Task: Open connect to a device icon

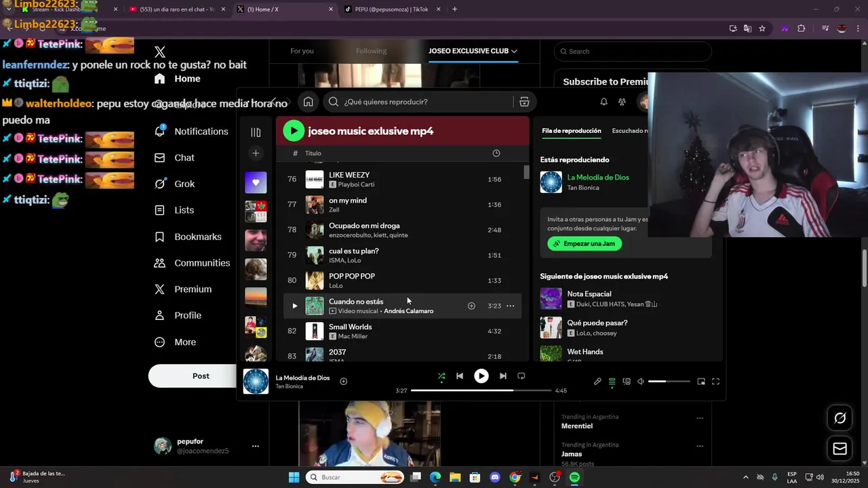Action: pyautogui.click(x=627, y=382)
